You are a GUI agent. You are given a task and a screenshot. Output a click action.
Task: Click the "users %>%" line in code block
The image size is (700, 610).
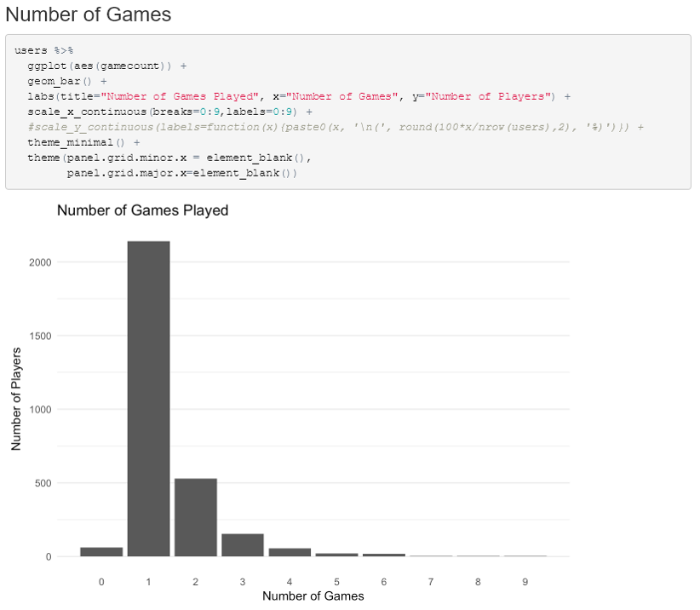coord(43,50)
